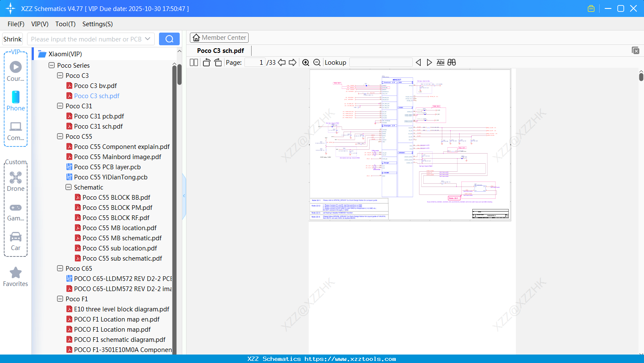Select the Computer category in sidebar
Screen dimensions: 644x363
point(16,131)
